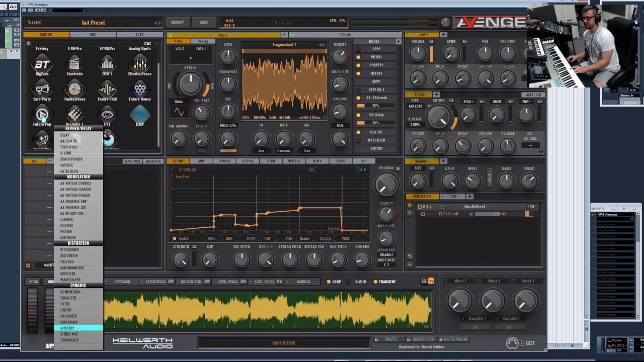644x362 pixels.
Task: Click the fade-in curve icon under FADE IN knob
Action: click(201, 150)
